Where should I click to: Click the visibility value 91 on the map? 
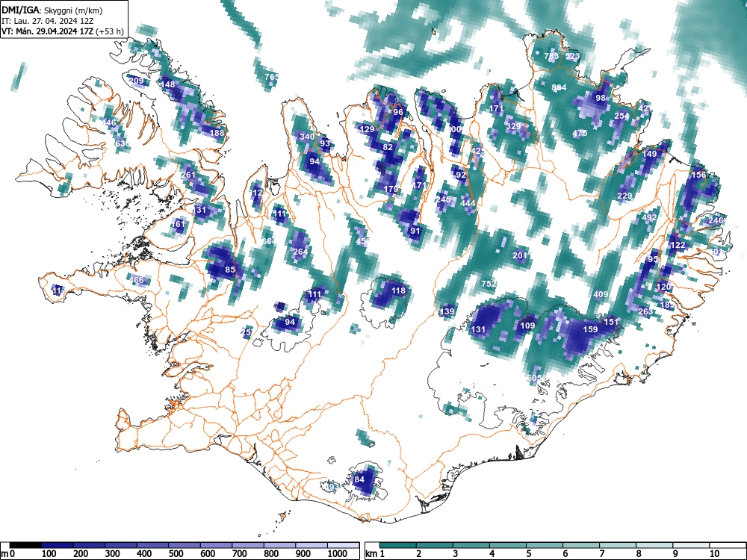coord(415,231)
